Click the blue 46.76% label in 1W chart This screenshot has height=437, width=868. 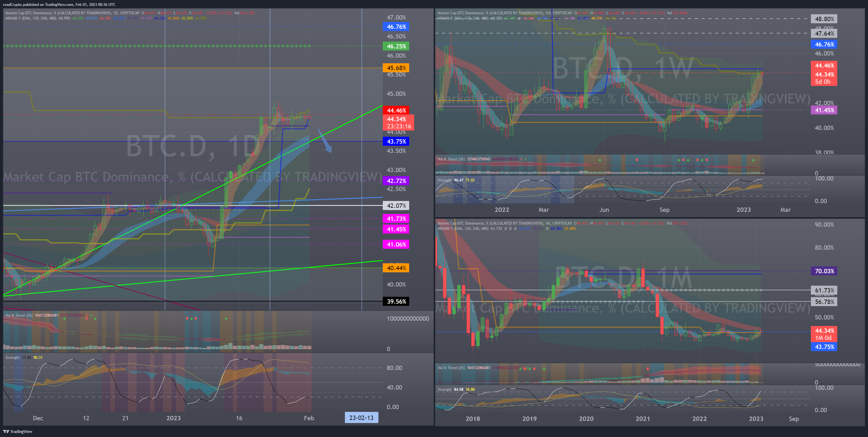(x=825, y=44)
